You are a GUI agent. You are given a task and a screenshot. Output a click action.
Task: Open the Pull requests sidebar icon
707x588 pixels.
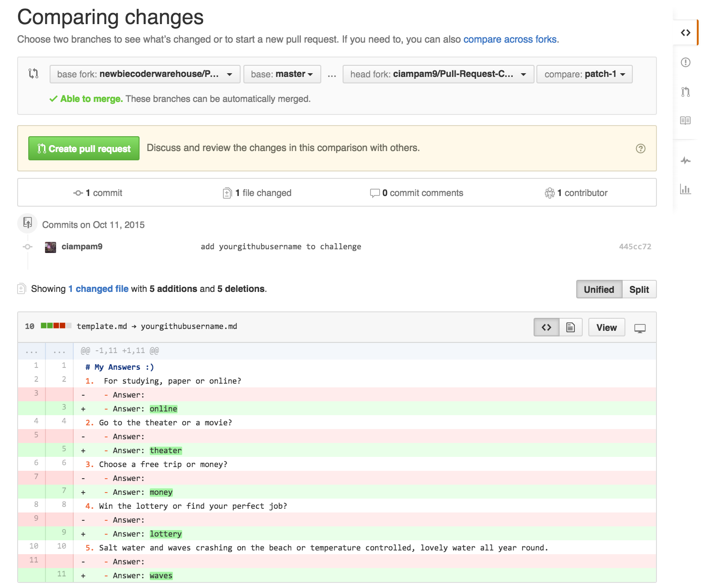coord(686,92)
